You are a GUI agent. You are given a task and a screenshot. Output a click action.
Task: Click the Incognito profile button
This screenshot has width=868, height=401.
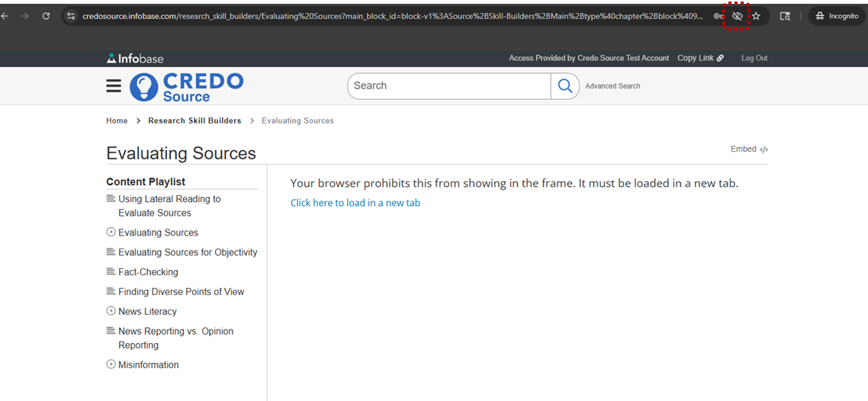(837, 16)
